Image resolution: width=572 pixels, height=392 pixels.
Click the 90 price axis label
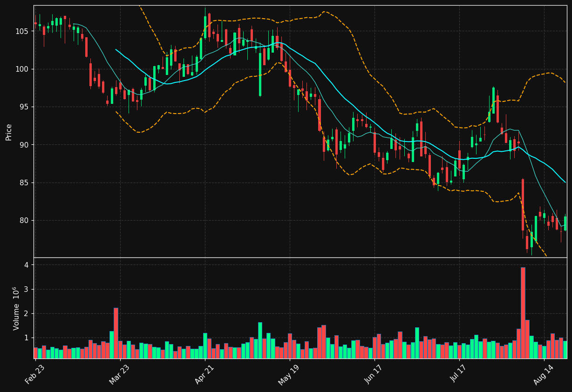(x=25, y=145)
